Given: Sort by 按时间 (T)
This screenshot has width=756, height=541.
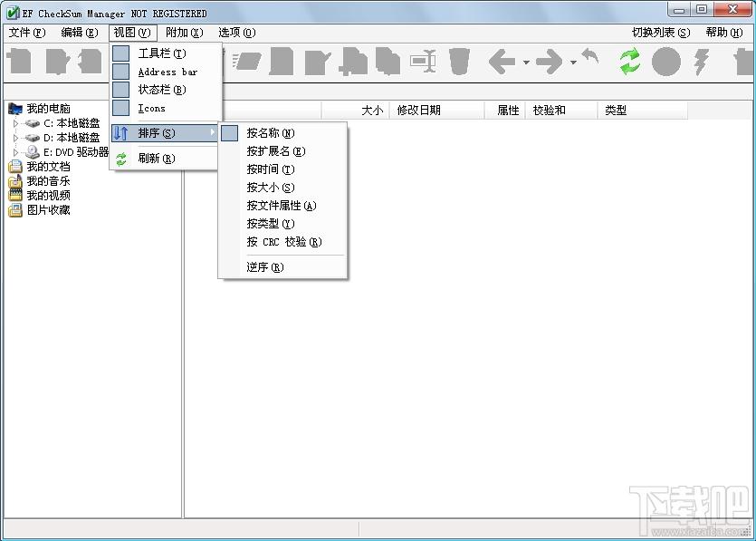Looking at the screenshot, I should click(x=283, y=169).
